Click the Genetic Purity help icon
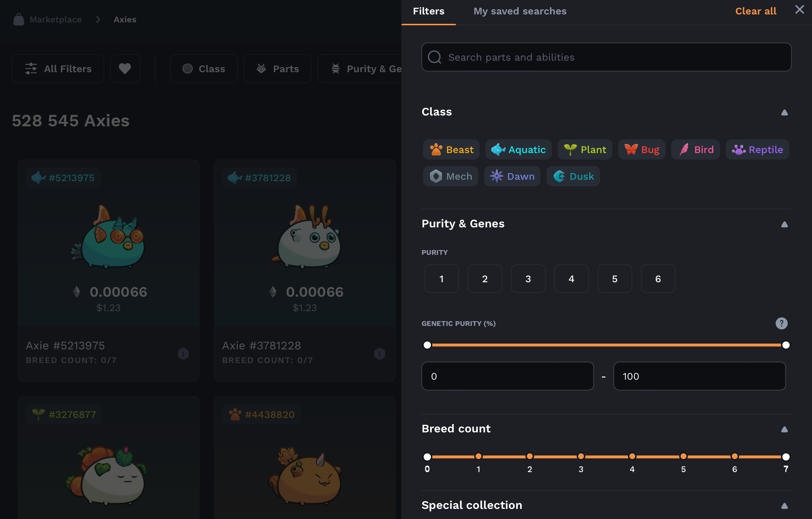Image resolution: width=812 pixels, height=519 pixels. coord(782,323)
